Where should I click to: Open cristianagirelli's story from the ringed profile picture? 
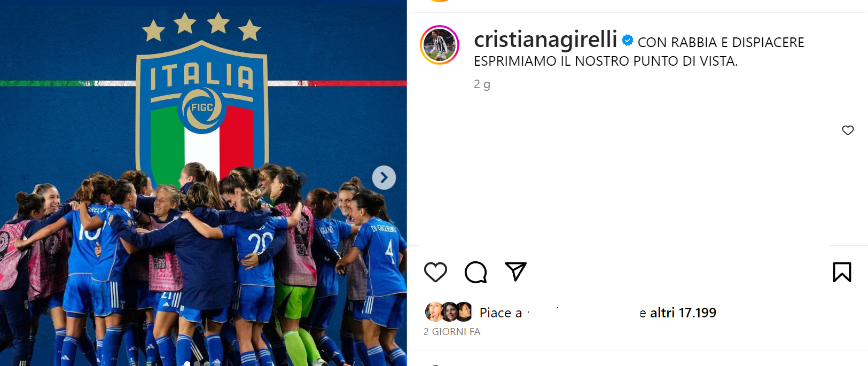click(x=440, y=45)
